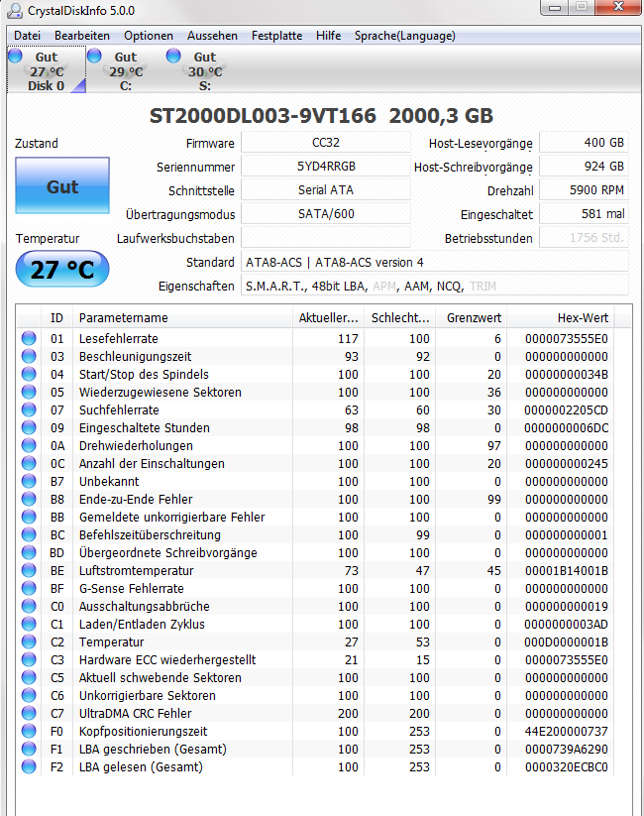Click status icon of LBA gelesen (Gesamt) row

(29, 766)
